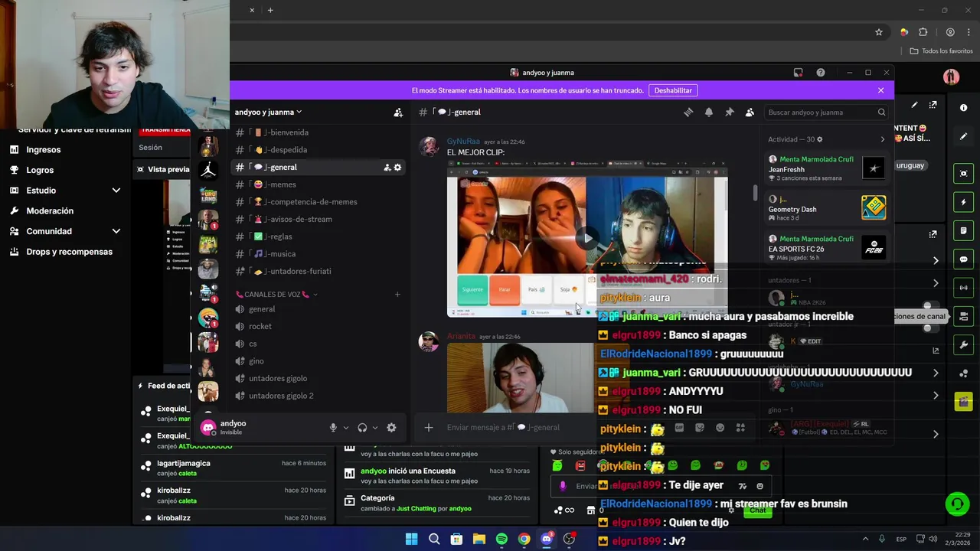Expand the andyoo y juanma server menu
Image resolution: width=980 pixels, height=551 pixels.
268,112
